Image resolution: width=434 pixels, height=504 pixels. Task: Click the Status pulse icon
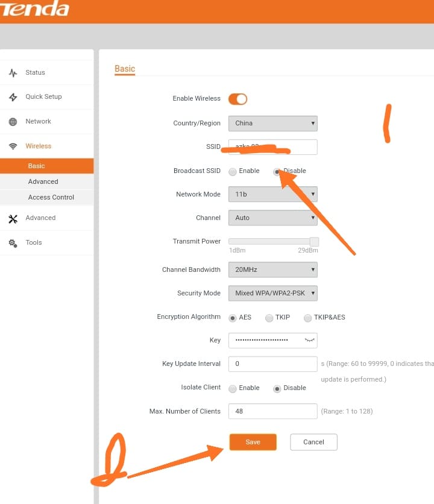13,73
